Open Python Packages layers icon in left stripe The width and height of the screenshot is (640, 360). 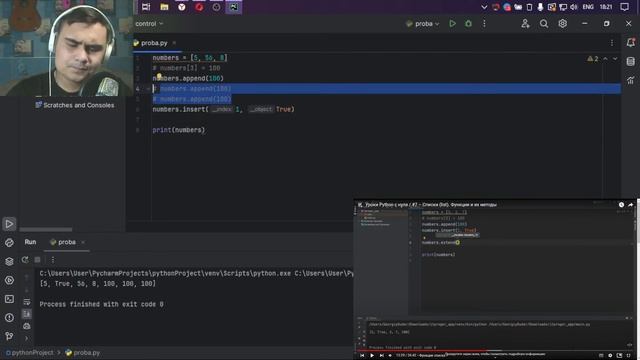[x=9, y=261]
